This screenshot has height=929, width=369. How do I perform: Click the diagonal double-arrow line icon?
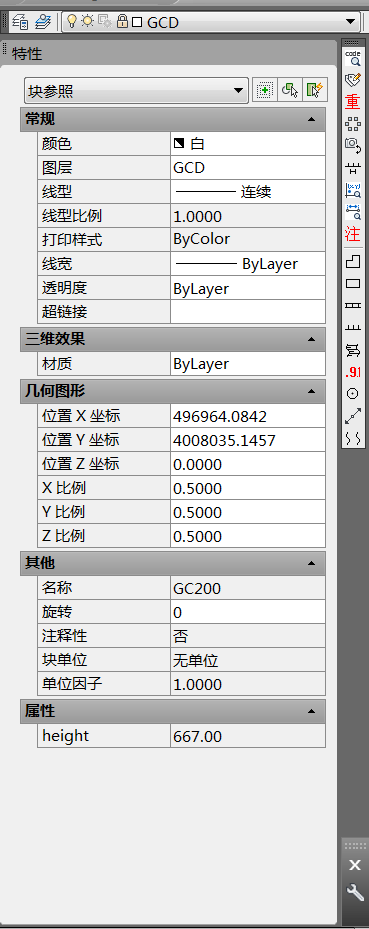(x=352, y=416)
